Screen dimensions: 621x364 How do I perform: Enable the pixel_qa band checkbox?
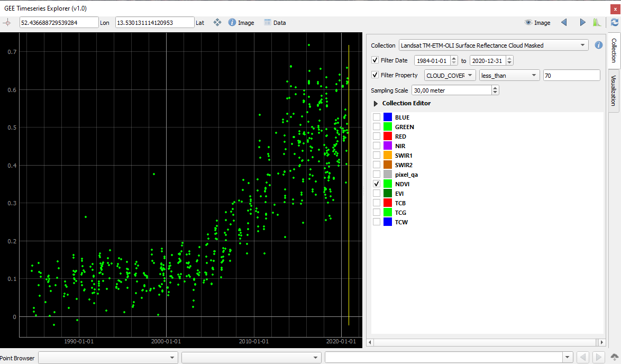(x=377, y=174)
